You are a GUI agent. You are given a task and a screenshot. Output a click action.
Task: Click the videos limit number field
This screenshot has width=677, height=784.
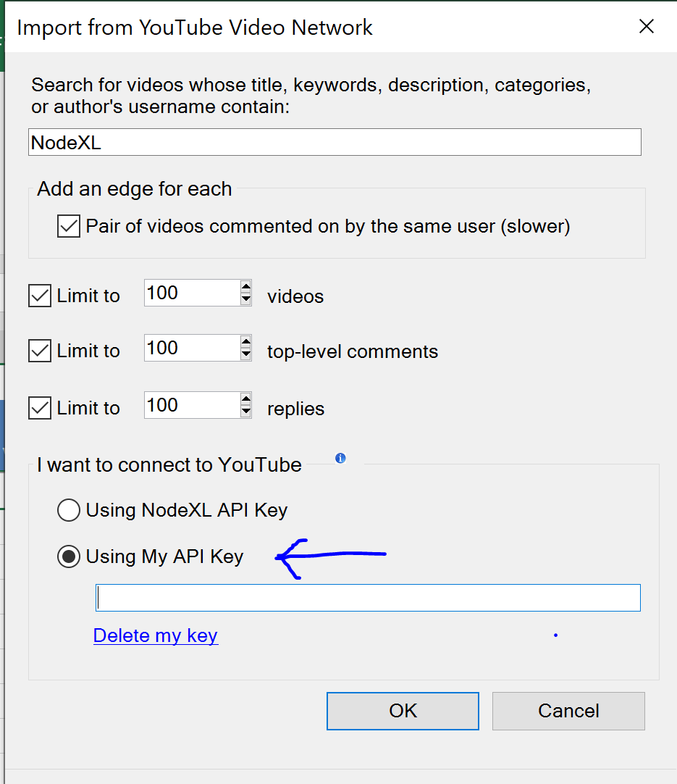[191, 293]
